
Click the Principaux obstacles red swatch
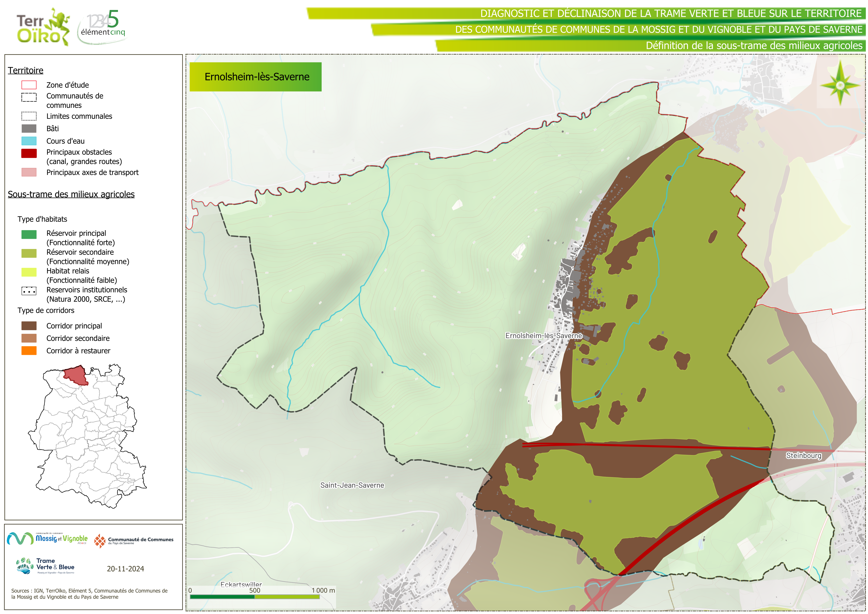pyautogui.click(x=29, y=153)
